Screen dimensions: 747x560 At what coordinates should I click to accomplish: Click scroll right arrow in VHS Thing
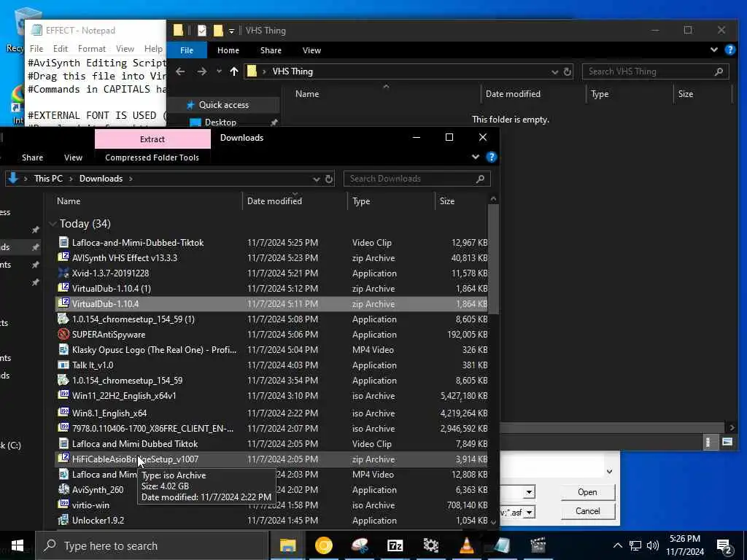tap(732, 427)
